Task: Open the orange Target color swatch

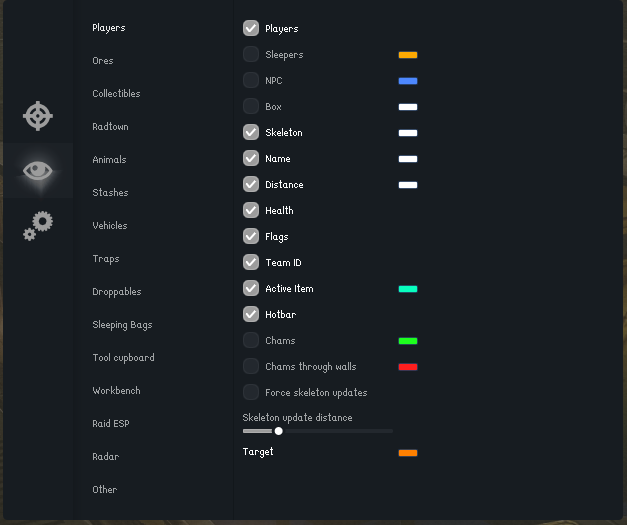Action: 407,453
